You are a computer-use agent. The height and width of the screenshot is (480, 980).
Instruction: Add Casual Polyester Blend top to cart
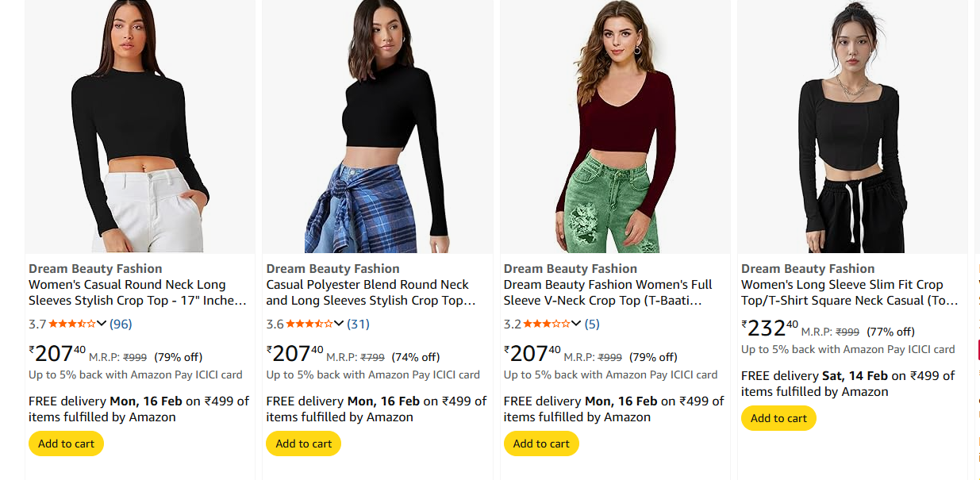tap(303, 444)
